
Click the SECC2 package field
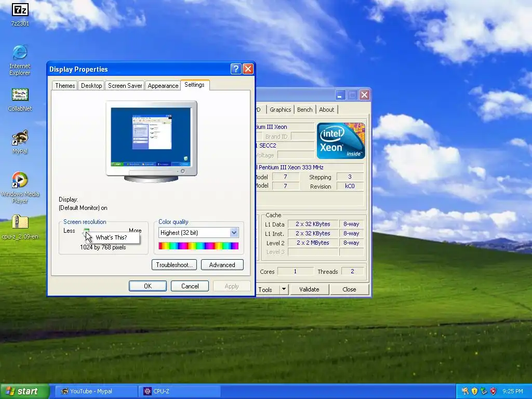[285, 145]
